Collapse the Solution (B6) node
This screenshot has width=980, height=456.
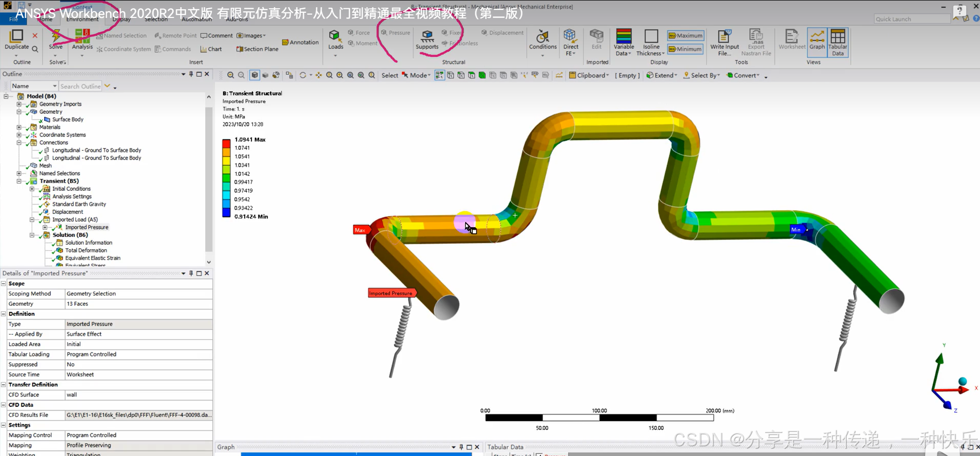pyautogui.click(x=32, y=235)
